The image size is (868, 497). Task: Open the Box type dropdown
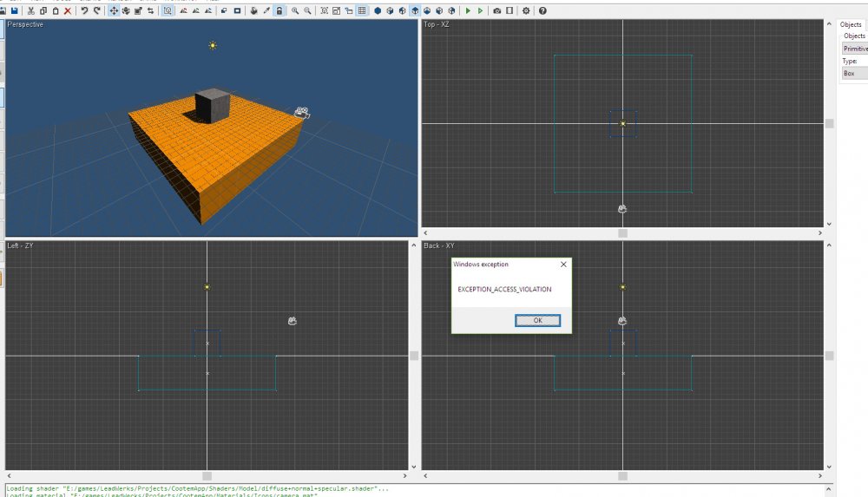coord(855,74)
